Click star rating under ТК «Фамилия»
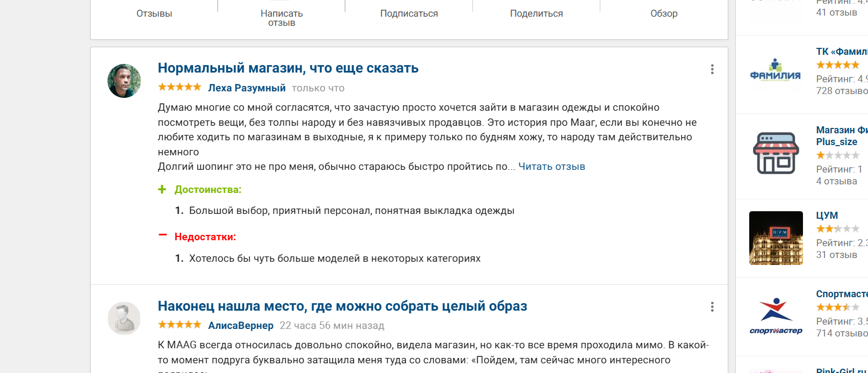Viewport: 868px width, 373px height. click(837, 65)
